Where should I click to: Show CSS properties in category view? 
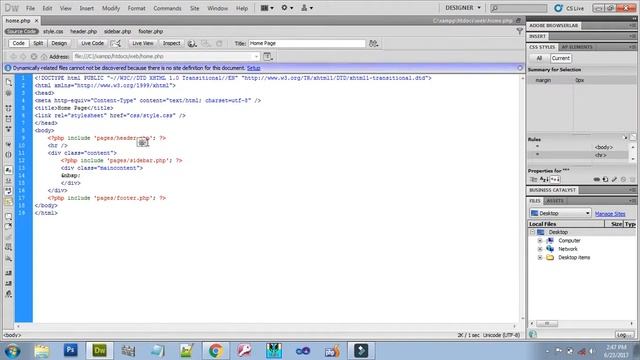(x=533, y=179)
